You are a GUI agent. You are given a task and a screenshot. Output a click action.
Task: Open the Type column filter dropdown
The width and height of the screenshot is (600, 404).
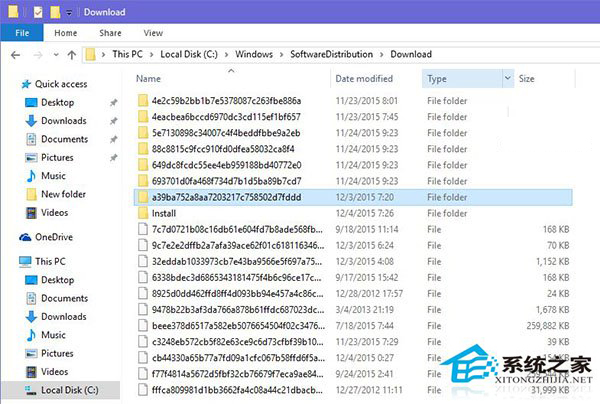[507, 78]
